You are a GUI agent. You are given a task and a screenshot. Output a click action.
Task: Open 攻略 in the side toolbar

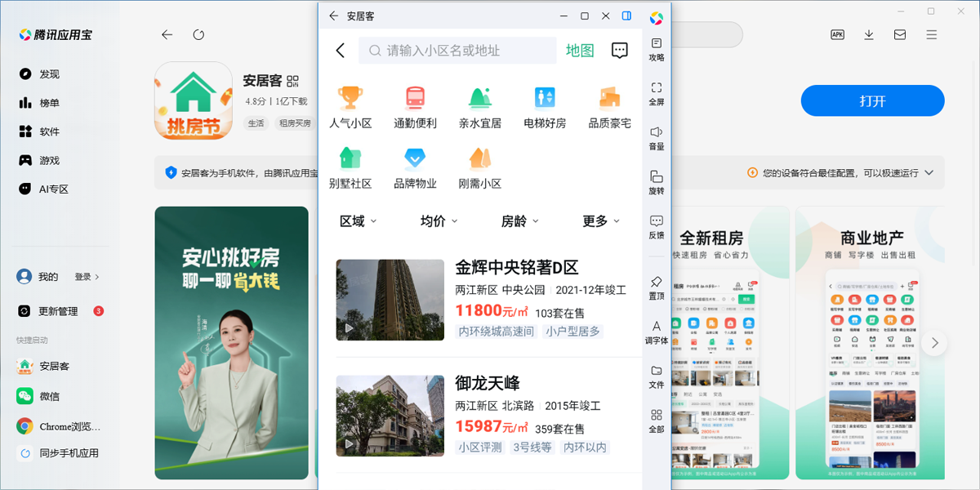point(657,49)
